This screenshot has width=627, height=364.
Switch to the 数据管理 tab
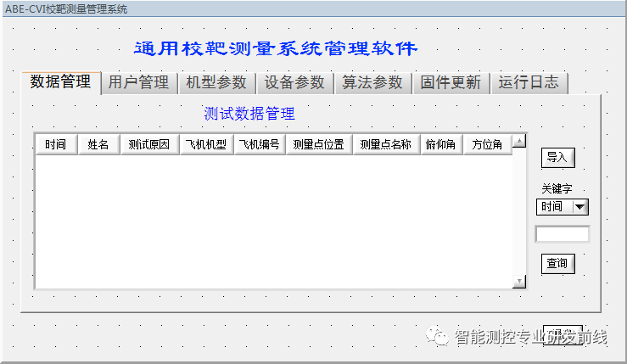click(x=61, y=82)
